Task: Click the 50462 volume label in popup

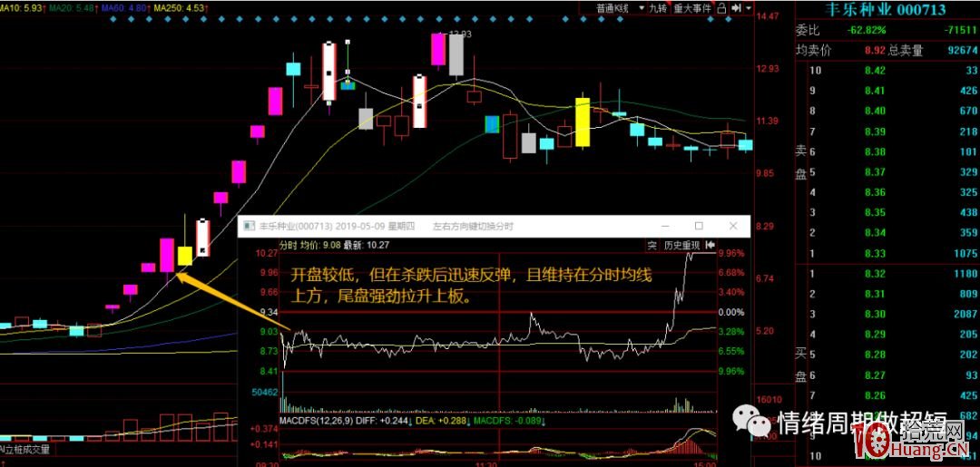Action: [x=264, y=392]
